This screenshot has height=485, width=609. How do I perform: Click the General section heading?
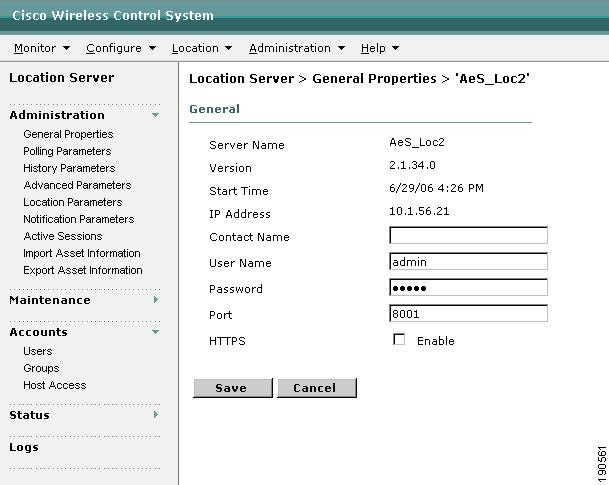(x=214, y=109)
